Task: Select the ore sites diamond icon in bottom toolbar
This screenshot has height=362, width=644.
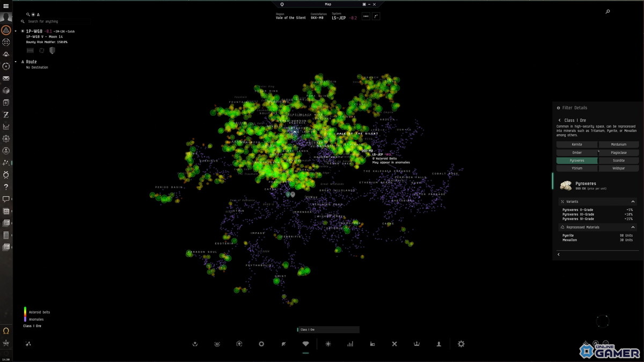Action: click(306, 344)
